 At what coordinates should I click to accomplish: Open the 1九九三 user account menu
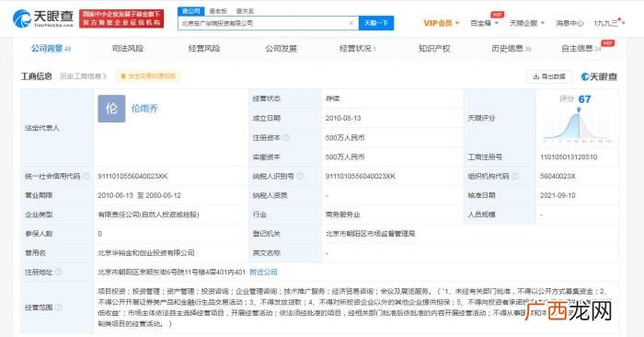609,23
